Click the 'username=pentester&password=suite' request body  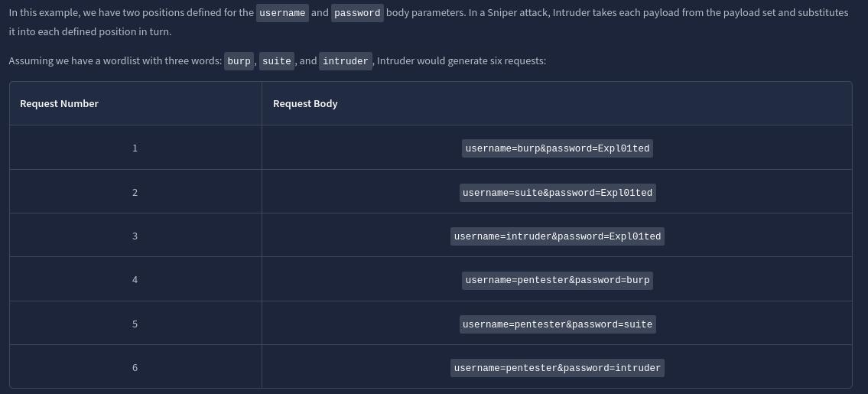pyautogui.click(x=557, y=324)
